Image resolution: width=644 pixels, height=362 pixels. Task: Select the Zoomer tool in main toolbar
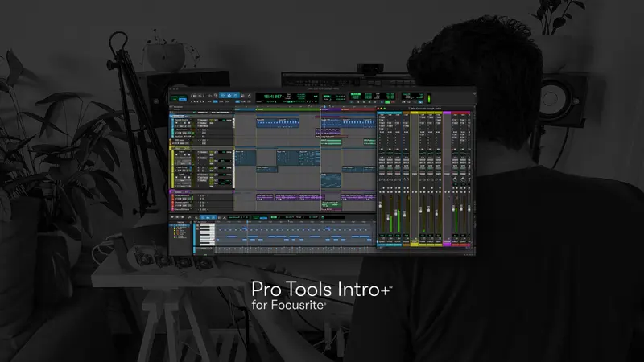pos(216,96)
